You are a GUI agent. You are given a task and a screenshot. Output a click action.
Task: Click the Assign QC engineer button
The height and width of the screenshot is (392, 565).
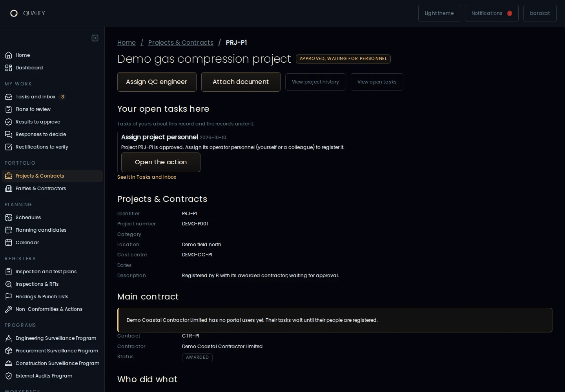coord(157,82)
